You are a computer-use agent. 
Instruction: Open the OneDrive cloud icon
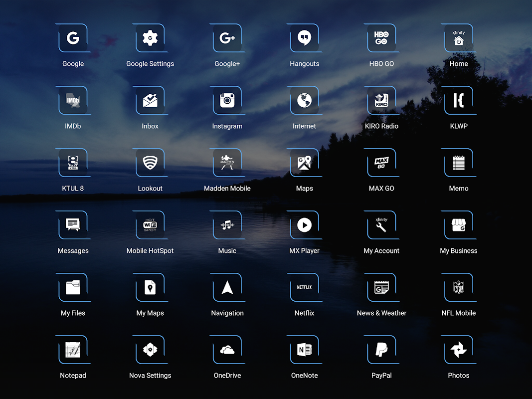[x=227, y=350]
